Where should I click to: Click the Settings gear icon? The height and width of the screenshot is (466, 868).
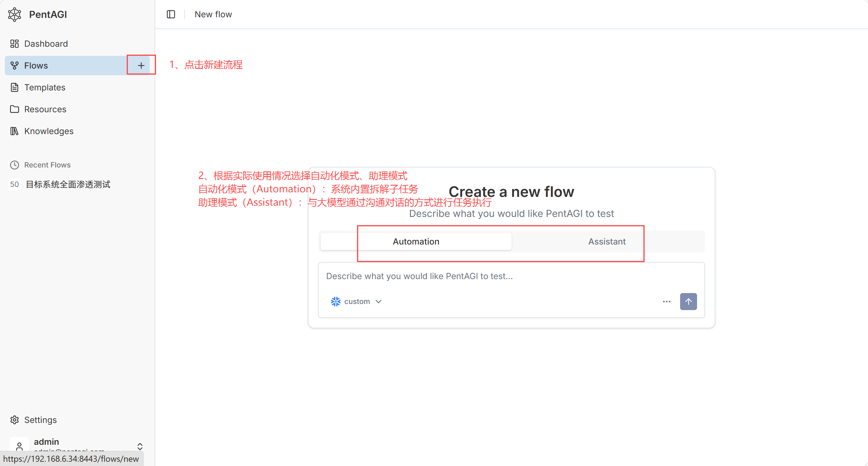click(15, 420)
